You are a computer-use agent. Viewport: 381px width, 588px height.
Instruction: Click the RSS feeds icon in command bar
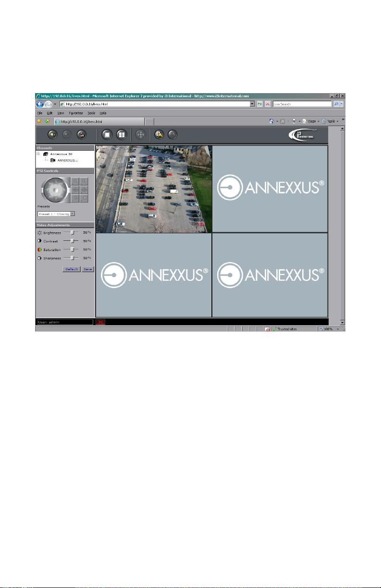(282, 121)
